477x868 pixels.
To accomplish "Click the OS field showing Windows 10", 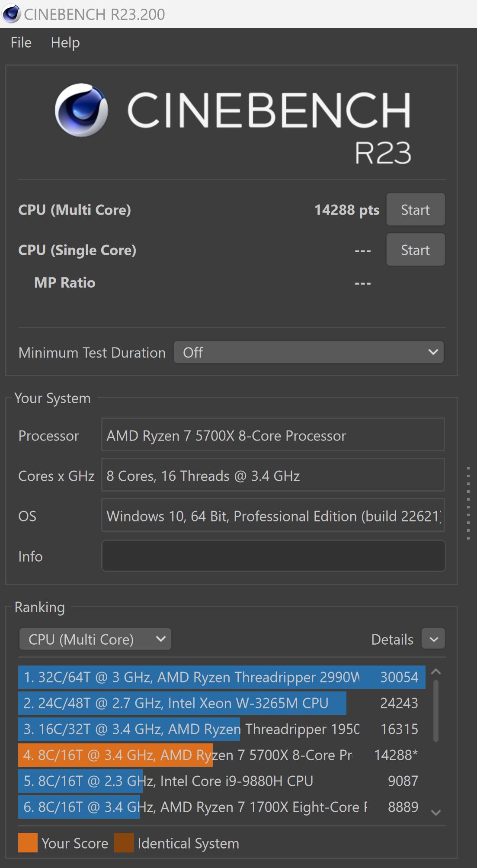I will (273, 515).
